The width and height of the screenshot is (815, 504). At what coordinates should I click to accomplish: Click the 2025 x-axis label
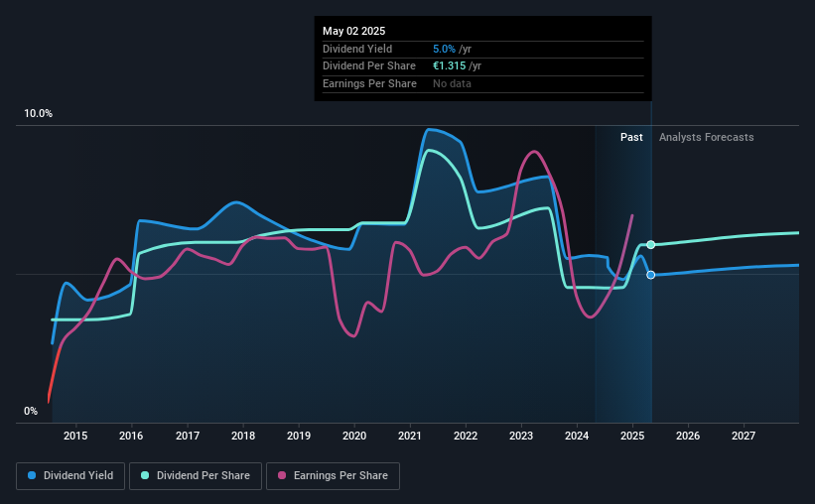pyautogui.click(x=632, y=436)
